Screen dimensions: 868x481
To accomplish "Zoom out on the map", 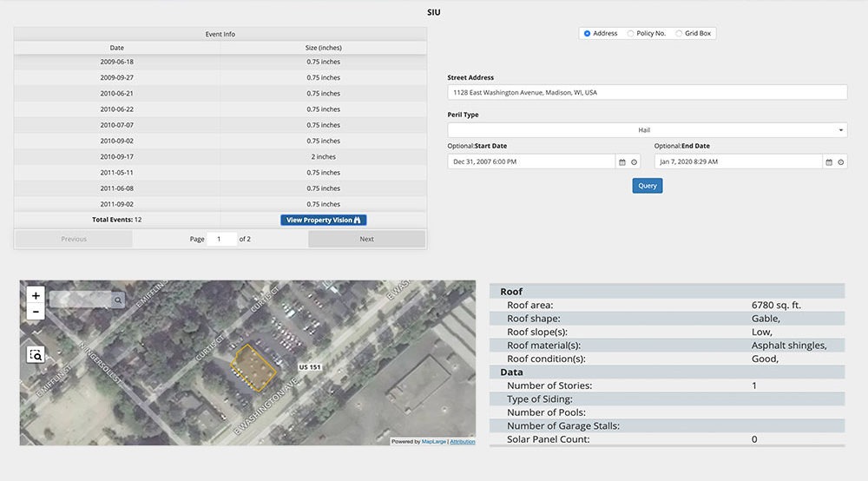I will 36,312.
